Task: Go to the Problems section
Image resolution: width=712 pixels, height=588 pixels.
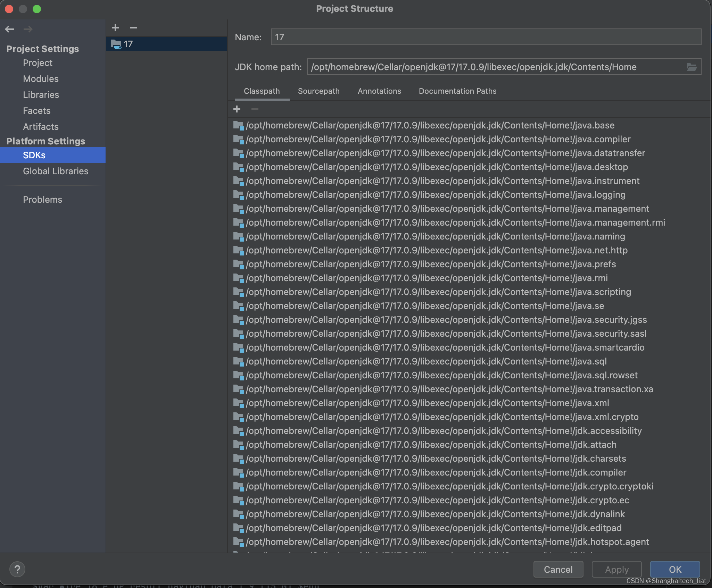Action: (42, 200)
